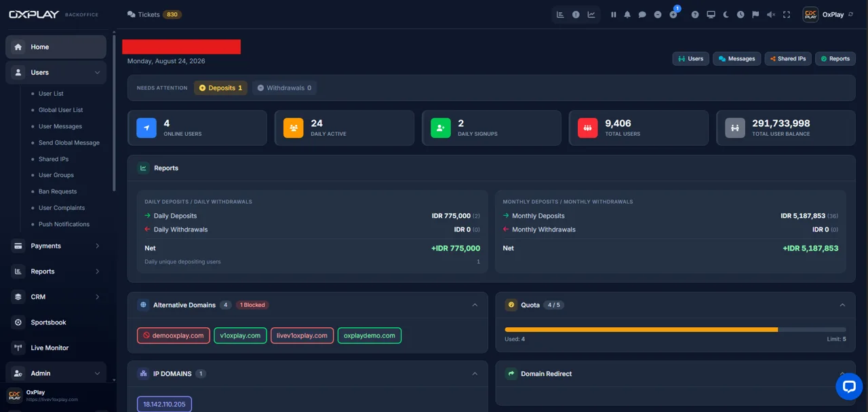This screenshot has height=412, width=868.
Task: Toggle the muted speaker sound icon
Action: (771, 14)
